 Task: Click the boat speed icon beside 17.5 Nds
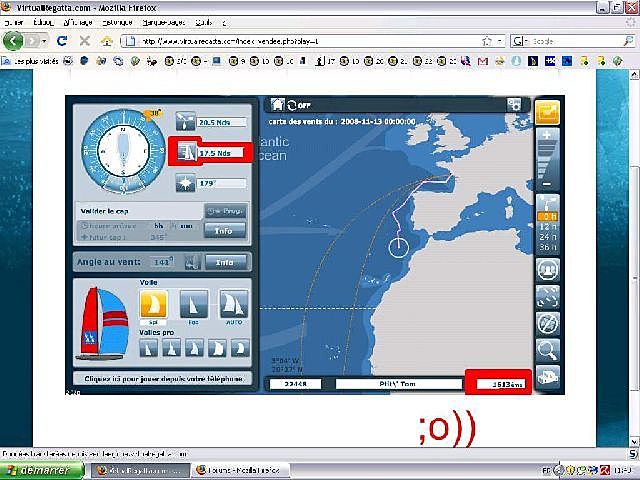187,152
